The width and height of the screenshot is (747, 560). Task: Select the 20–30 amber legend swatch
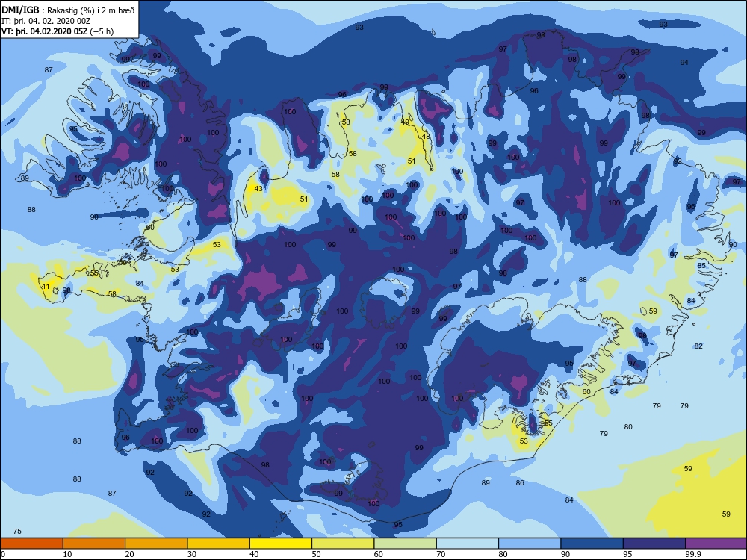click(x=156, y=544)
